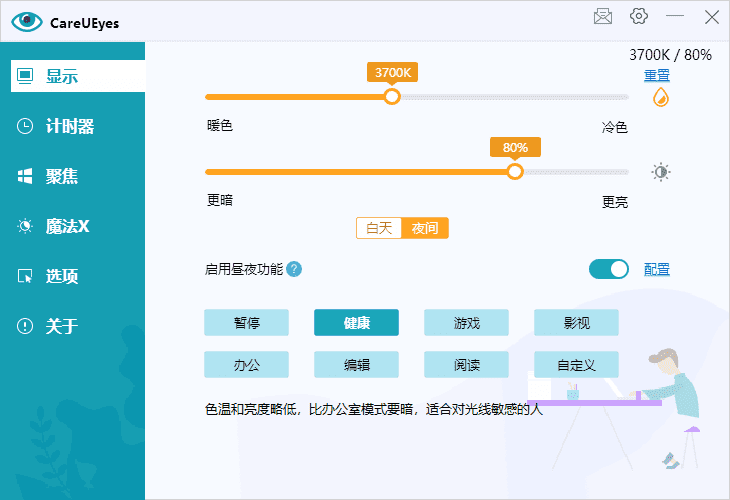Screen dimensions: 730x500
Task: Toggle the 启用昼夜功能 switch
Action: tap(609, 269)
